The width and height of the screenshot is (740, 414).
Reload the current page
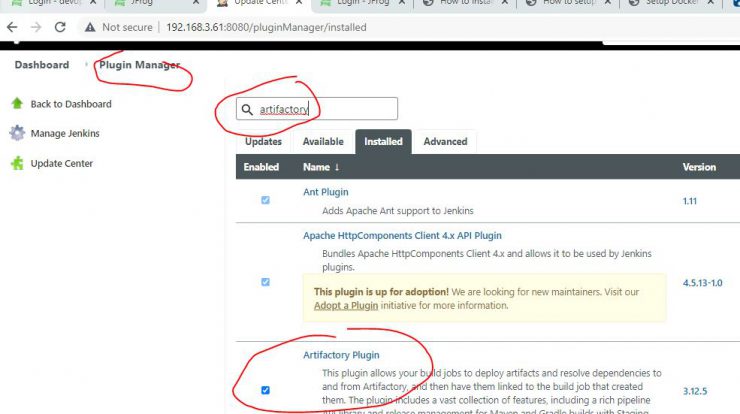(x=60, y=27)
